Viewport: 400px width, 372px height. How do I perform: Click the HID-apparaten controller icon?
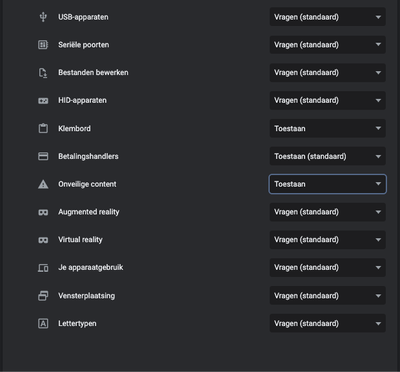click(x=43, y=100)
